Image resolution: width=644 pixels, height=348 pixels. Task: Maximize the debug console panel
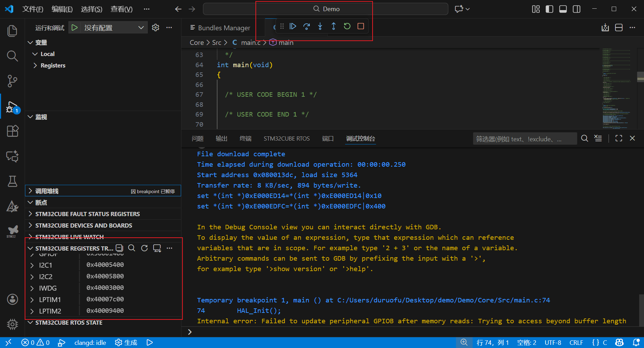(x=619, y=139)
